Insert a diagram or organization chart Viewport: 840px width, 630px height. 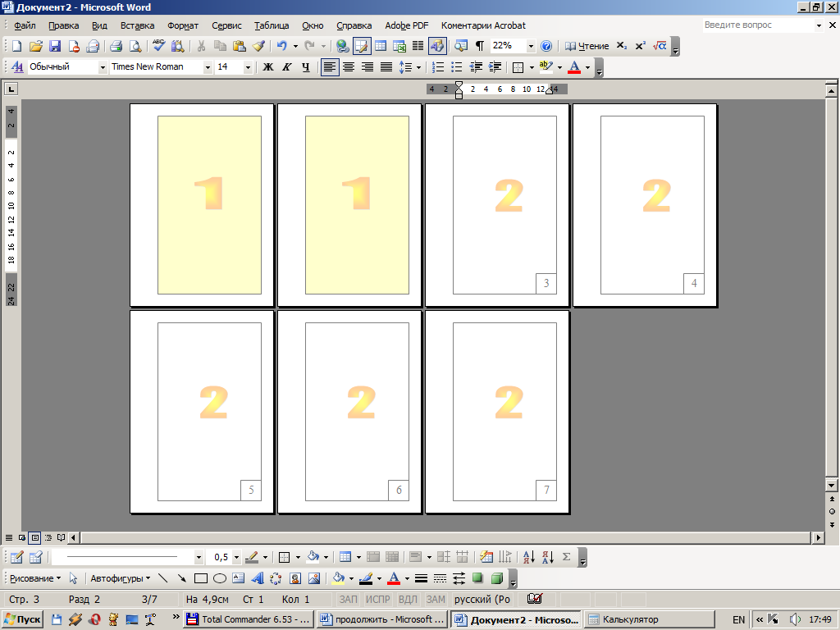coord(276,578)
